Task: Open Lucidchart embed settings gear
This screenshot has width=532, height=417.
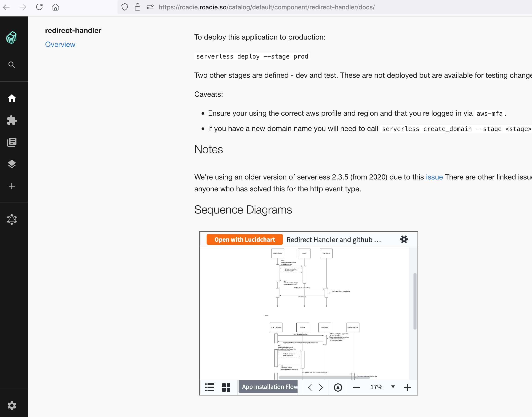Action: coord(404,239)
